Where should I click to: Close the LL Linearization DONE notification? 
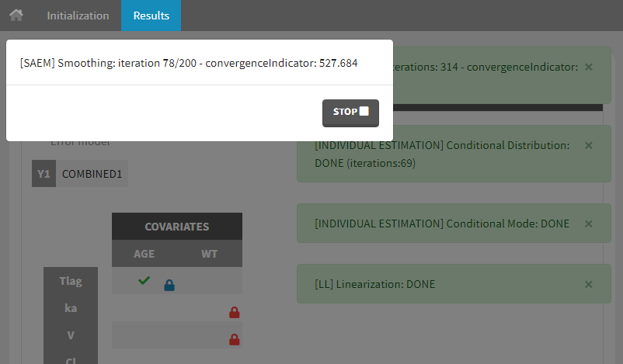(588, 284)
